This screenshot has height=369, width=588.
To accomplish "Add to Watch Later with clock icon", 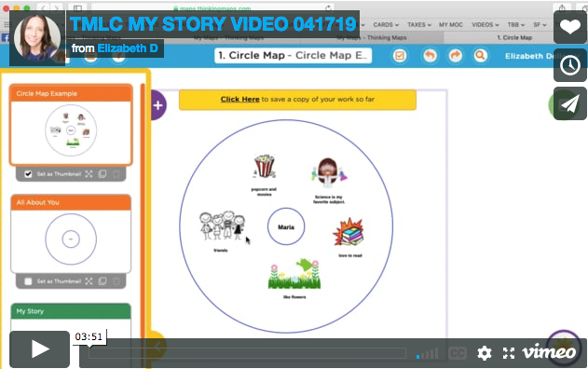I will click(570, 65).
